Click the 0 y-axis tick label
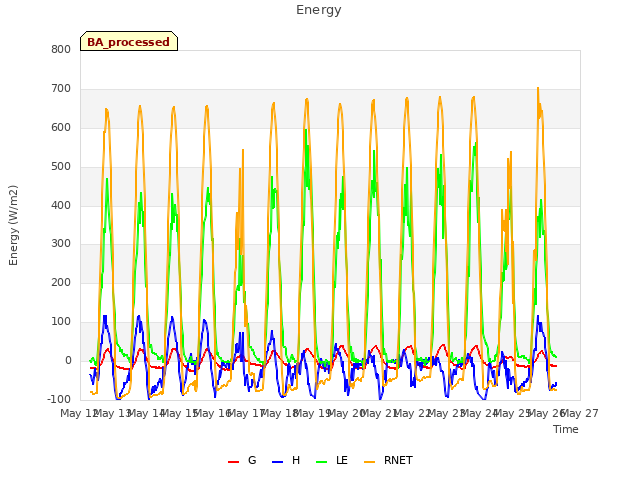 pos(68,361)
